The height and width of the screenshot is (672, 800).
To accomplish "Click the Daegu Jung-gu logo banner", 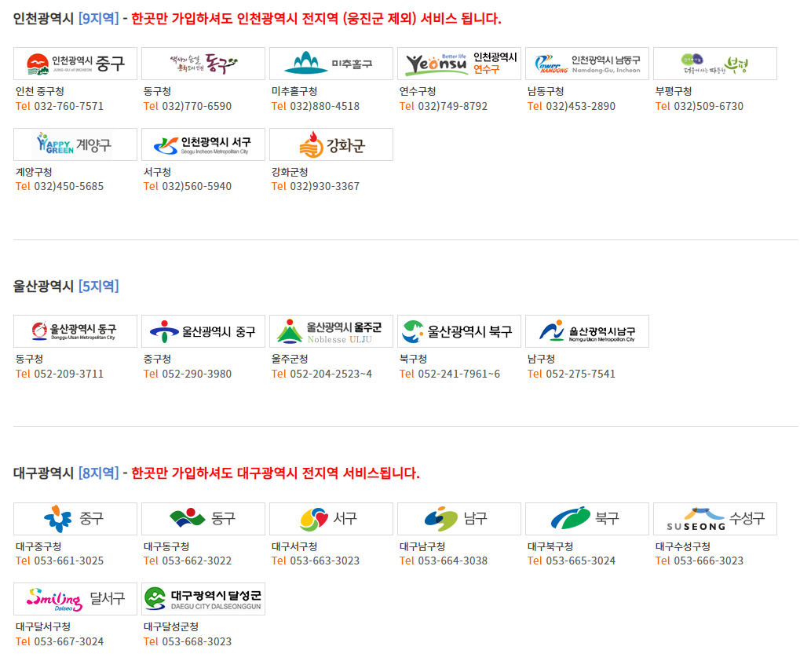I will tap(75, 519).
